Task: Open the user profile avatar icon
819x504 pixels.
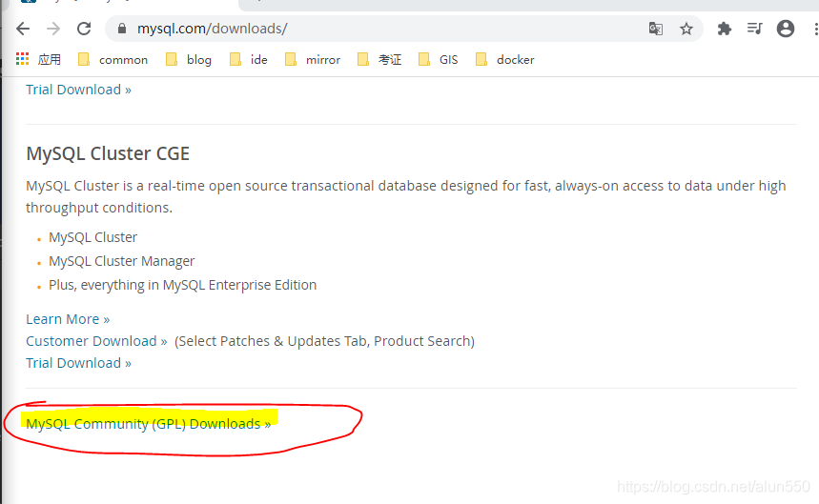Action: pyautogui.click(x=786, y=29)
